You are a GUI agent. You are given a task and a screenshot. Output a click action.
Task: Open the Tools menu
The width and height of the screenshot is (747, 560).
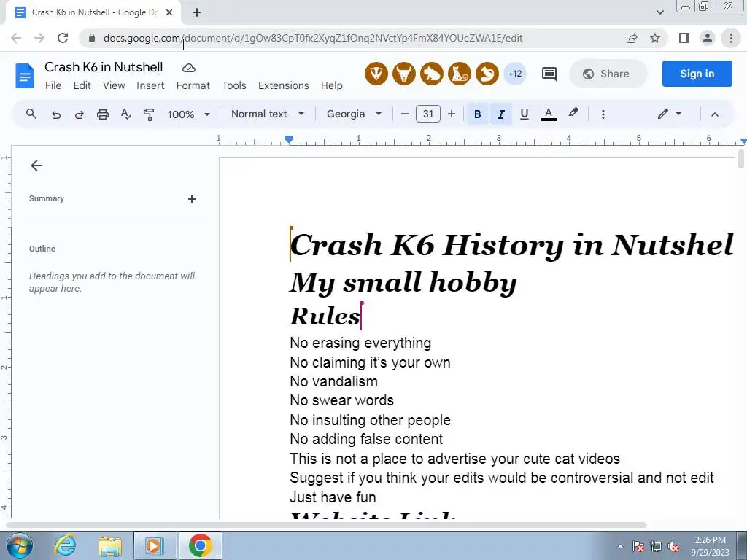point(234,85)
